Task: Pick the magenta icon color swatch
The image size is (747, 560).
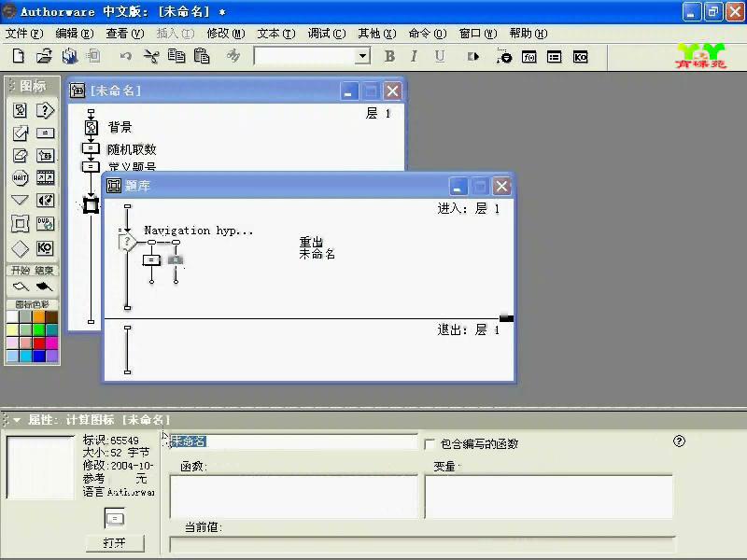Action: tap(52, 343)
